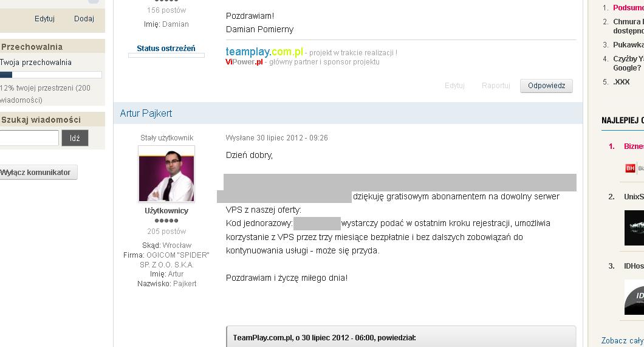Open Artur Pajkert's avatar photo
Screen dimensions: 644x347
[x=166, y=174]
